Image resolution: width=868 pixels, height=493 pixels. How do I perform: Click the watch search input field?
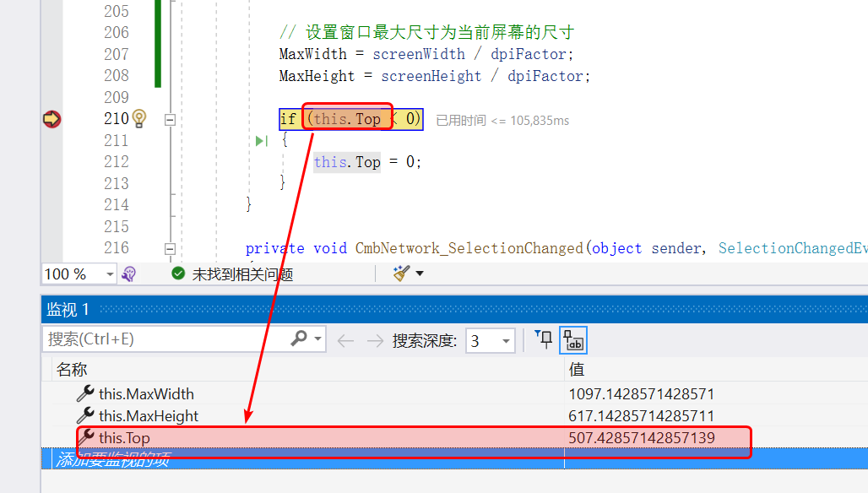pos(165,339)
